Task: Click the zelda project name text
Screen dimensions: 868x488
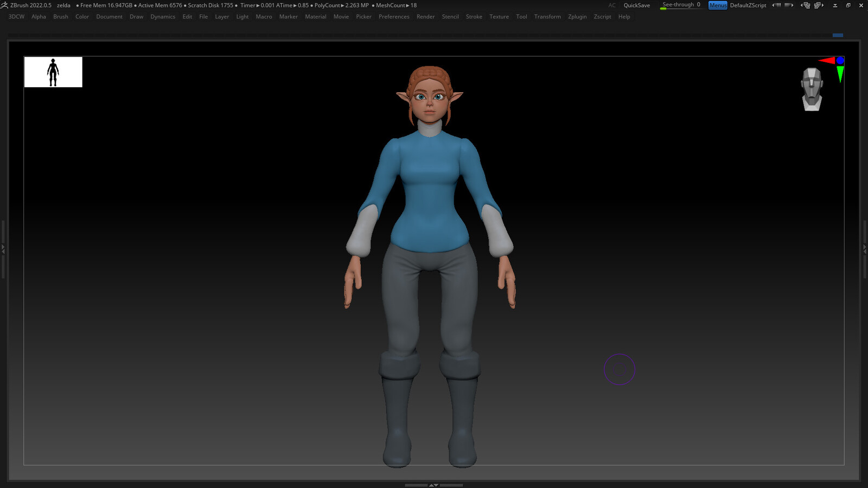Action: [x=63, y=5]
